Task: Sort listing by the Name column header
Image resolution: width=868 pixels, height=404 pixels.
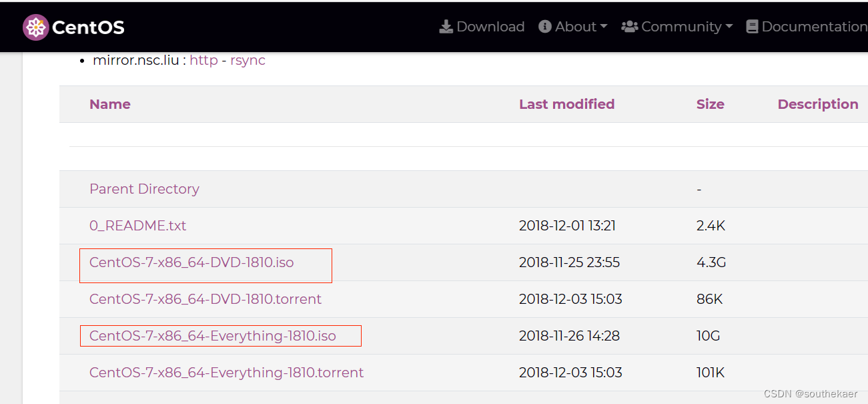Action: click(x=109, y=104)
